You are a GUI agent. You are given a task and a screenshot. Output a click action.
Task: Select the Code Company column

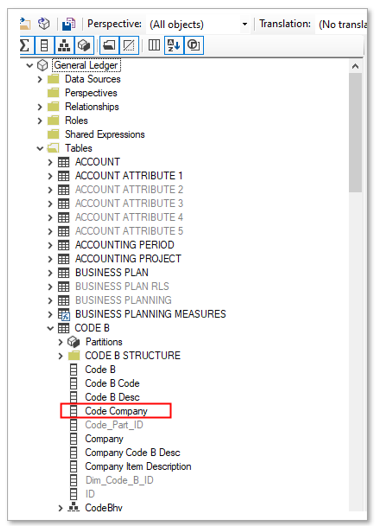pyautogui.click(x=116, y=411)
